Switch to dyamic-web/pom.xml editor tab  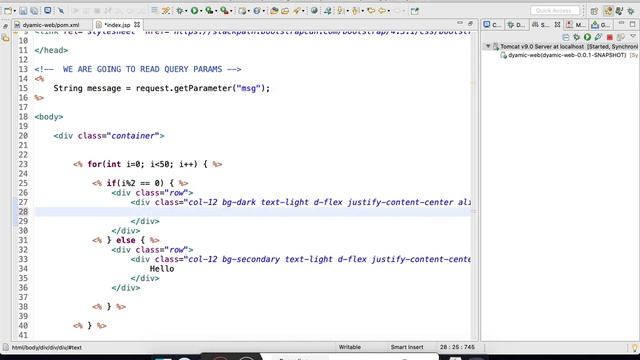coord(51,25)
